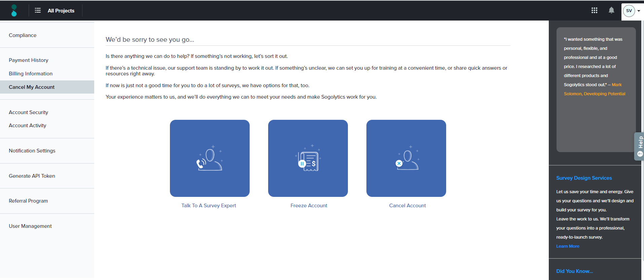Open the apps grid launcher

[594, 10]
